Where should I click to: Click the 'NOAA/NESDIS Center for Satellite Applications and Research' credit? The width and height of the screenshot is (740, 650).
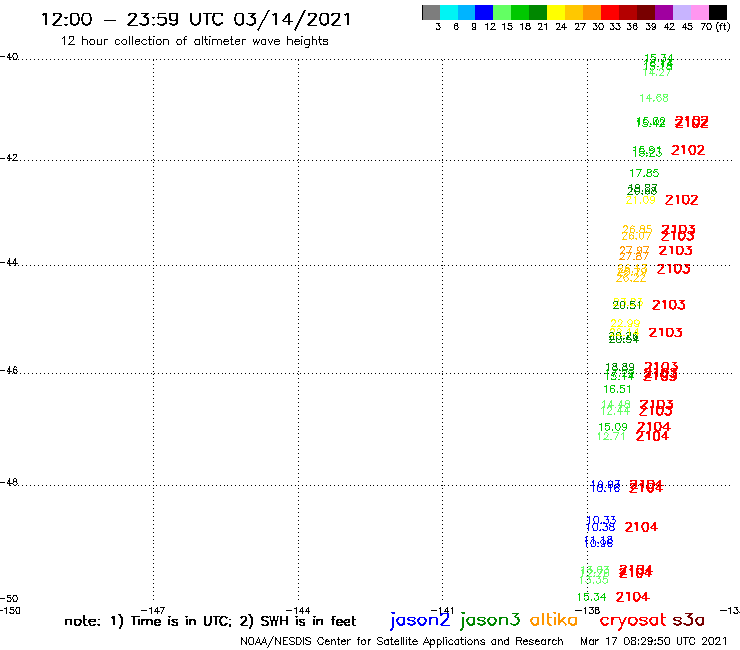coord(402,642)
